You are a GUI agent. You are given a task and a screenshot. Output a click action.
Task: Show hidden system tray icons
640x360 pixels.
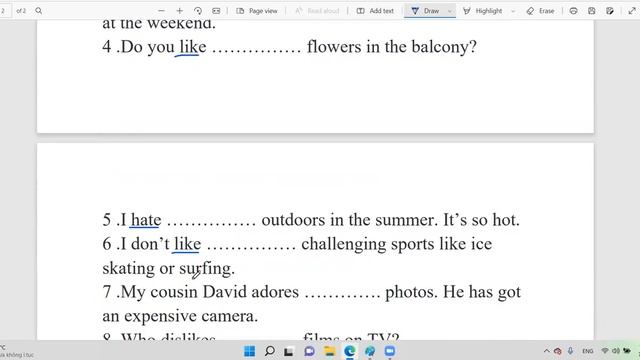pyautogui.click(x=547, y=351)
